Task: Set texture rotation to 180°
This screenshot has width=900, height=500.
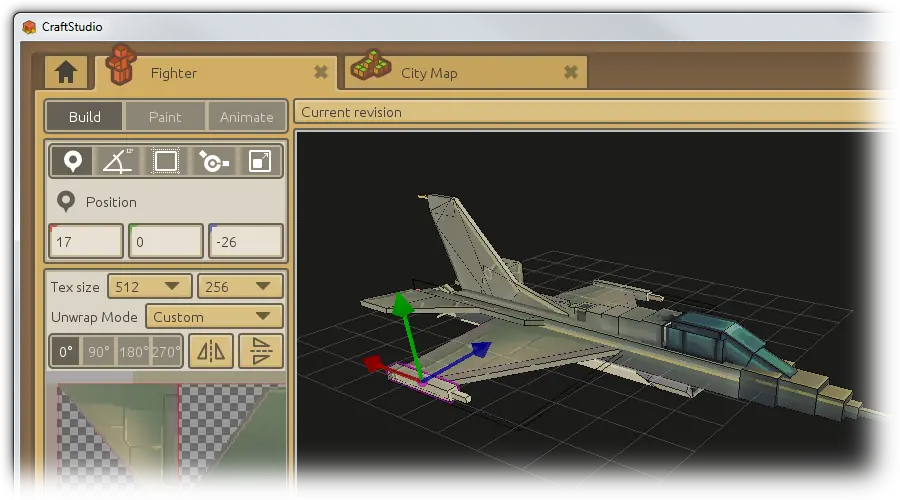Action: point(133,351)
